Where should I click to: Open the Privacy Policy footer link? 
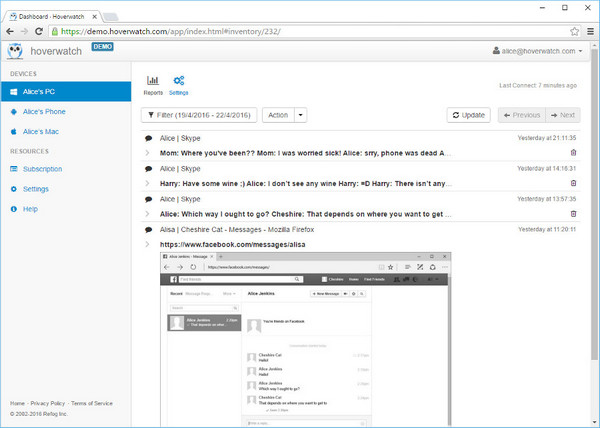point(47,403)
